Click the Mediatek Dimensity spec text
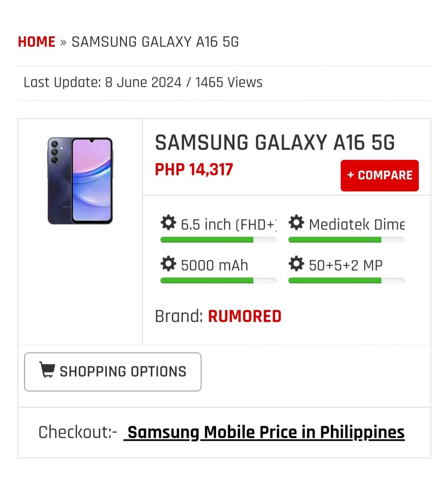Viewport: 448px width, 484px height. pyautogui.click(x=357, y=225)
